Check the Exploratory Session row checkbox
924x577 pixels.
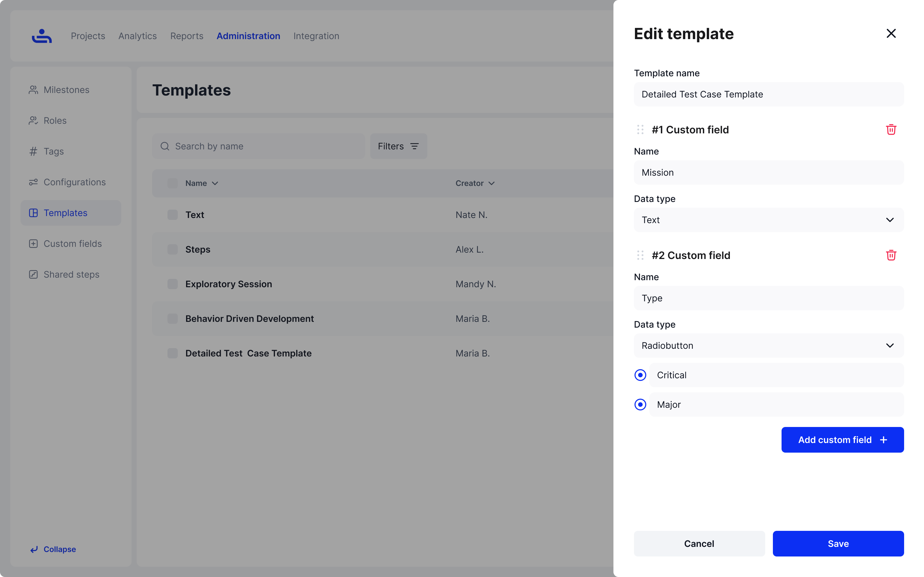[173, 284]
